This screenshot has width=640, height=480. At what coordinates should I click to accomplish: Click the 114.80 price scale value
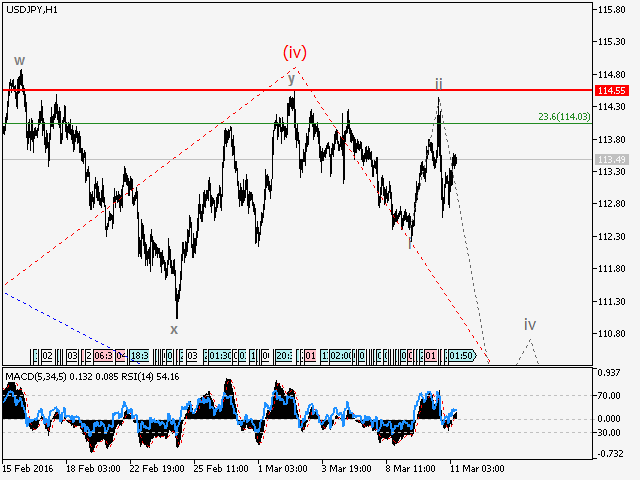611,75
